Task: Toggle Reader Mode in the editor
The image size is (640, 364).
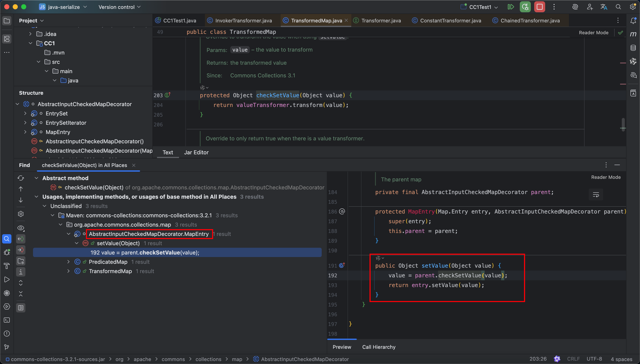Action: point(593,33)
